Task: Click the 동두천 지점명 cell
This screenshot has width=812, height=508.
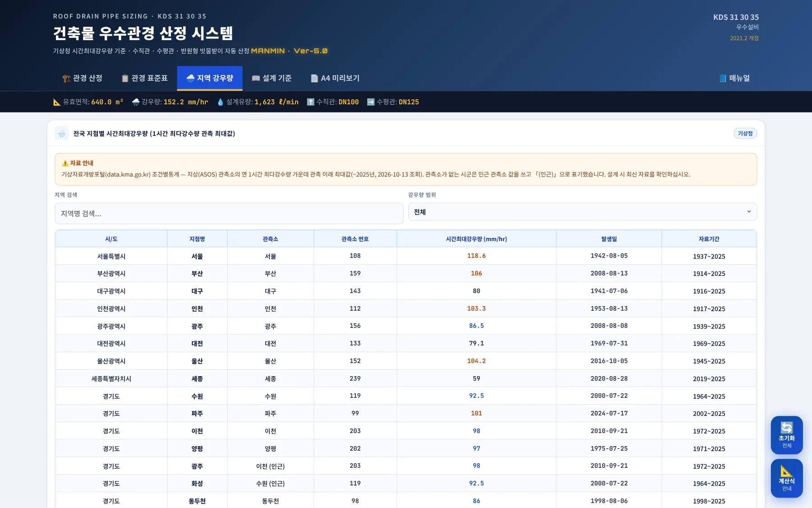Action: (x=197, y=501)
